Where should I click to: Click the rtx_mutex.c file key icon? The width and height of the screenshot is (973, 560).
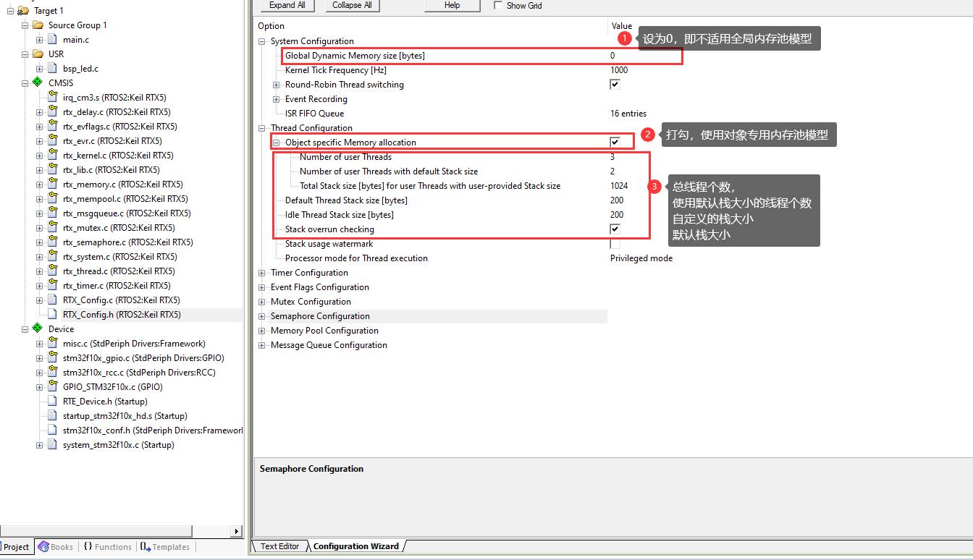(x=52, y=227)
